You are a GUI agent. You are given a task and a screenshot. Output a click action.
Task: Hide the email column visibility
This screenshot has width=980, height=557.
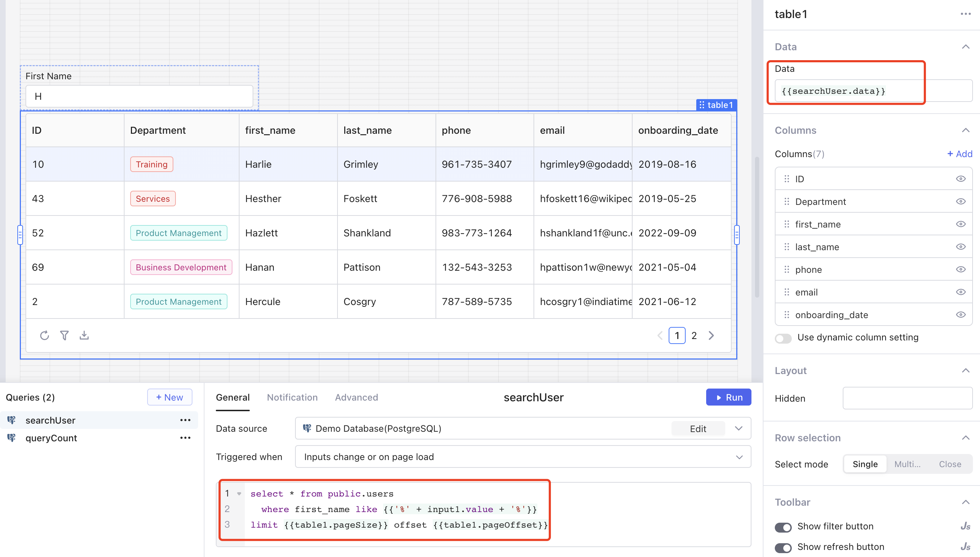pos(961,292)
